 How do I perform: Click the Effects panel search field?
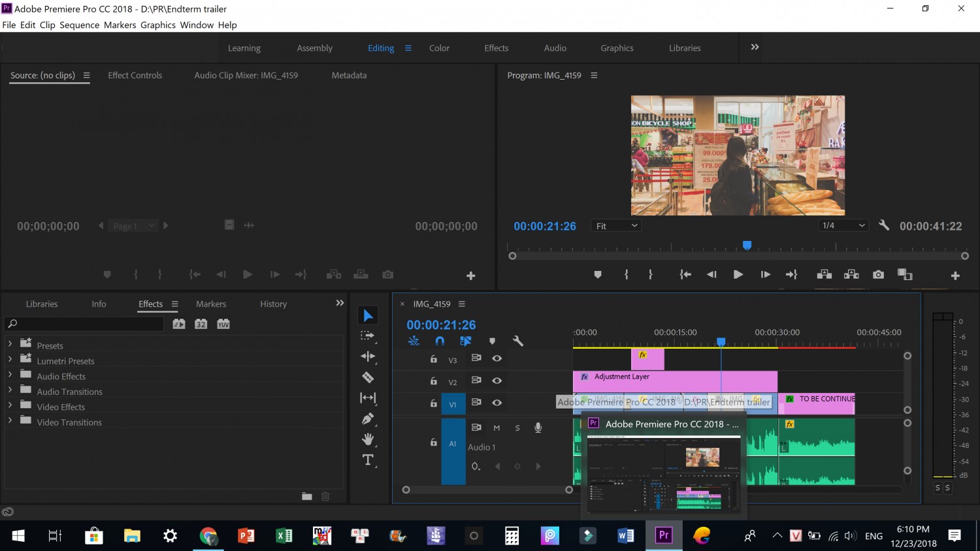84,324
